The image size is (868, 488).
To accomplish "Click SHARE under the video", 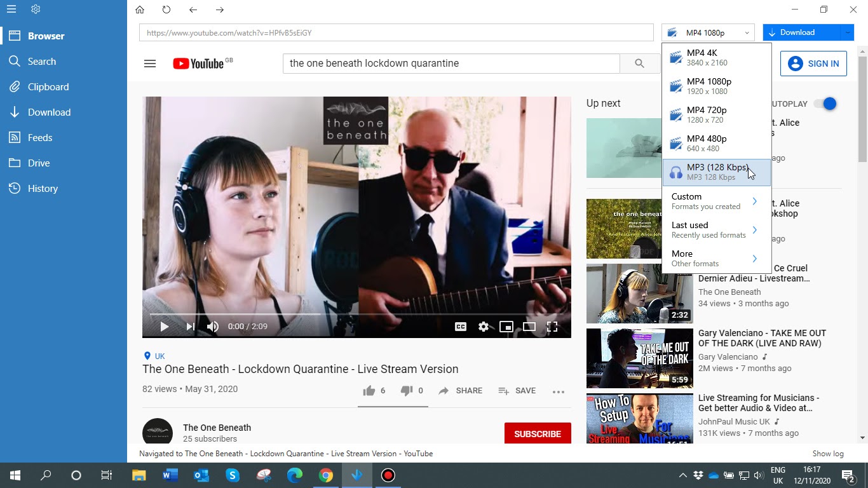I will [x=461, y=391].
